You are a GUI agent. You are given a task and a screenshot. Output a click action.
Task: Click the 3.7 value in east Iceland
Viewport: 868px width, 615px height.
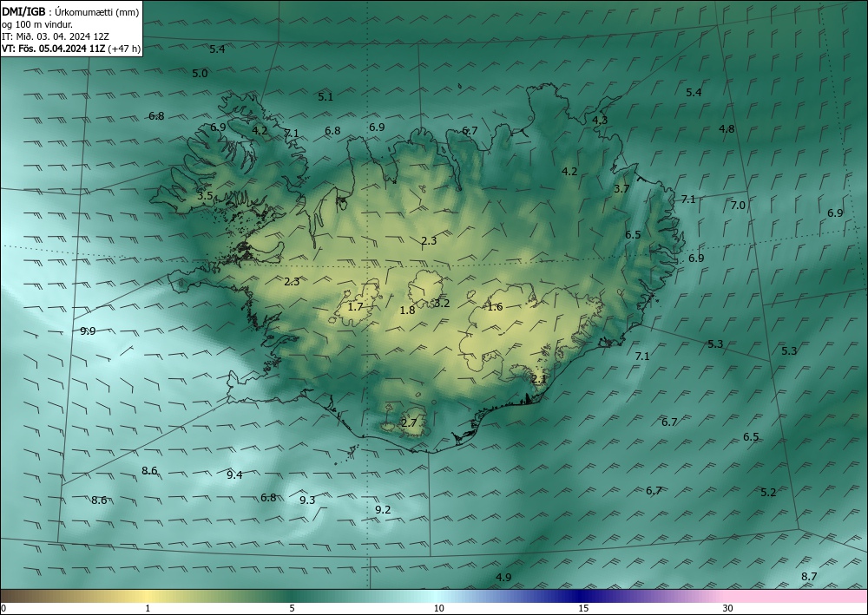[621, 188]
